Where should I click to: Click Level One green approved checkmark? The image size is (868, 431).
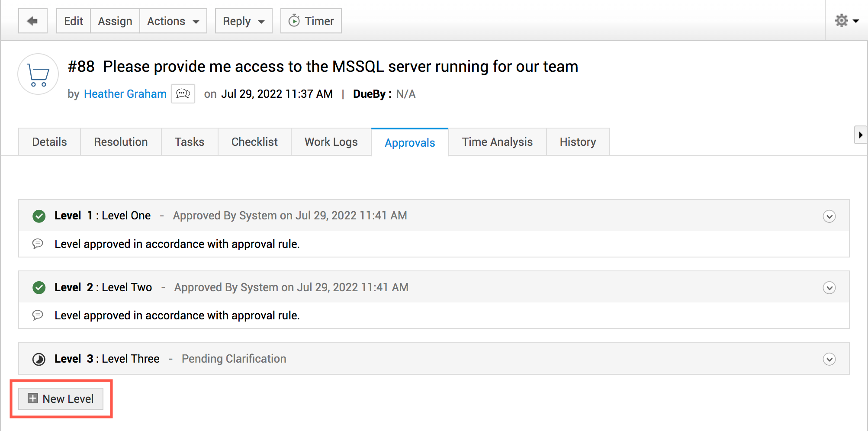click(39, 216)
